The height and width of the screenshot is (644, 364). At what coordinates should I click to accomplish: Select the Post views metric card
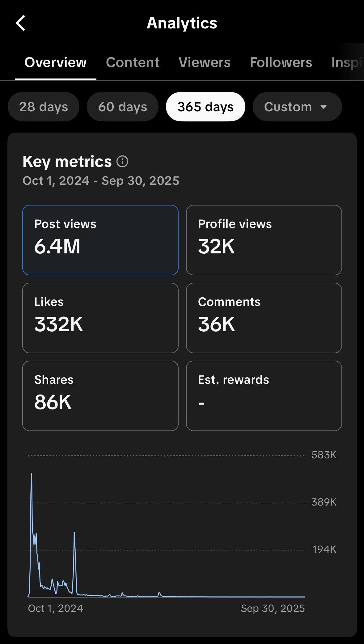pos(100,240)
